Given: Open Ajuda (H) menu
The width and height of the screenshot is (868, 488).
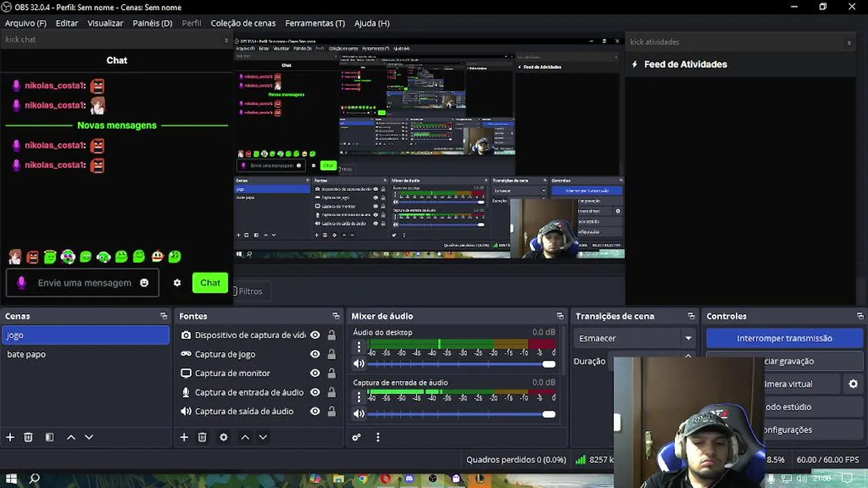Looking at the screenshot, I should [372, 23].
